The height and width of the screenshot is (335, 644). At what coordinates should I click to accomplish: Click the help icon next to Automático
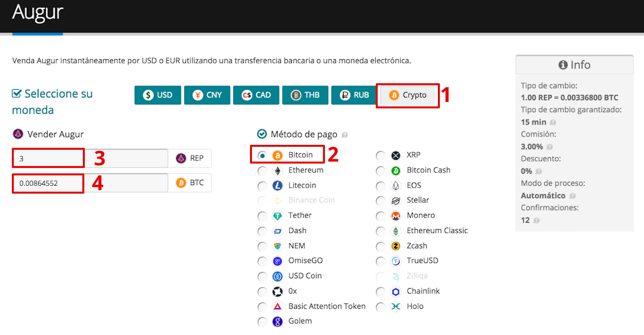tap(572, 196)
